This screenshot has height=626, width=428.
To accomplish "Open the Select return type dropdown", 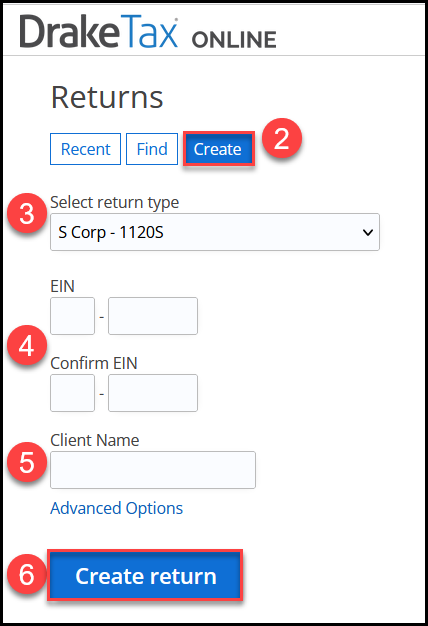I will point(215,232).
